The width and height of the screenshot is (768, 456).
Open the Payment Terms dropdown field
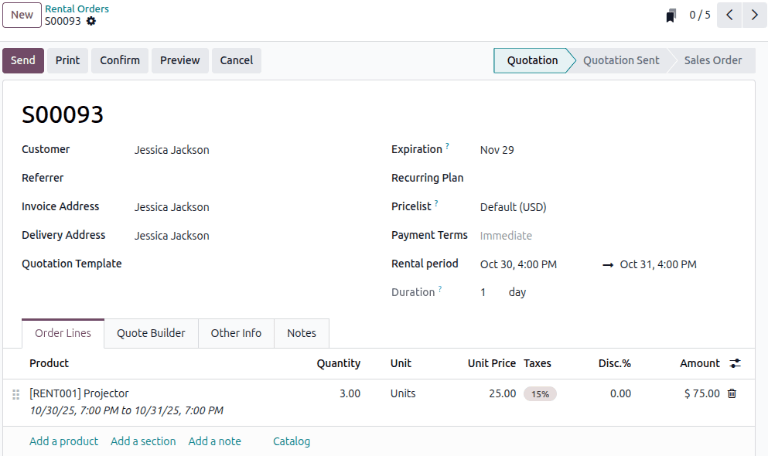tap(506, 236)
